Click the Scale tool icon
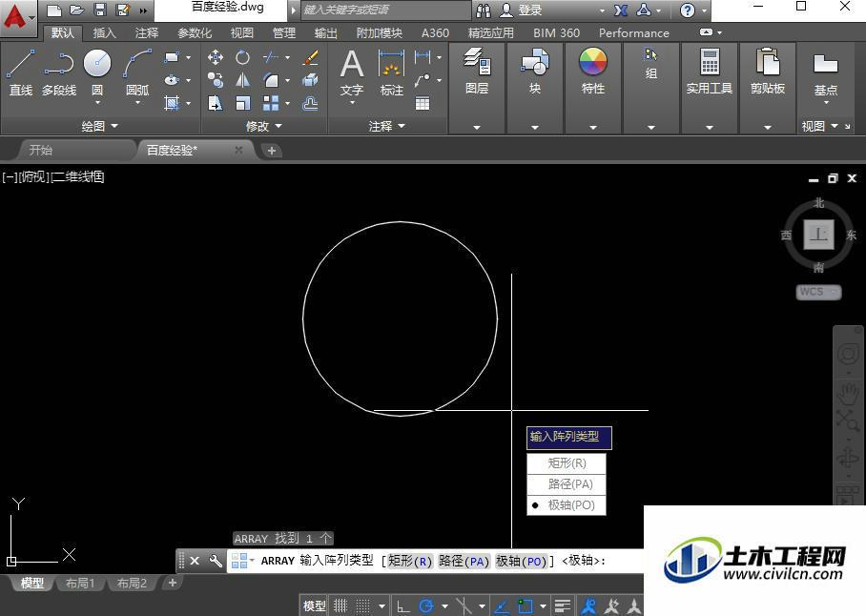 point(242,103)
